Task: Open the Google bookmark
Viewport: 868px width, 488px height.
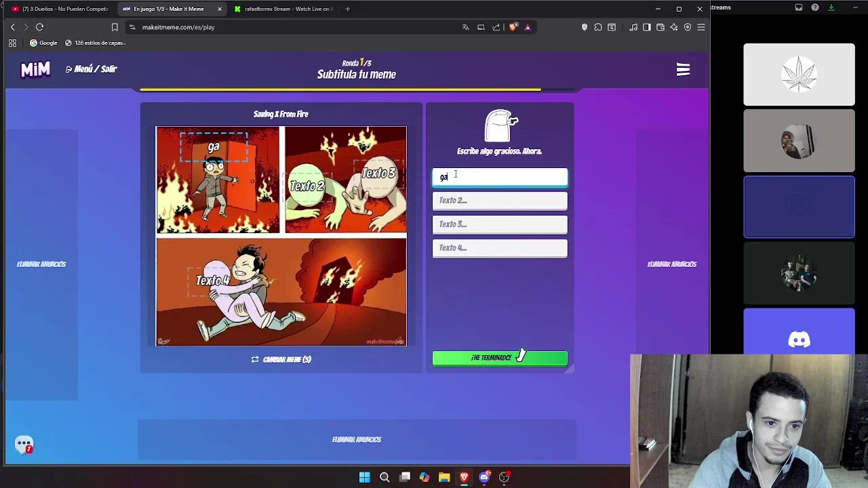Action: point(43,43)
